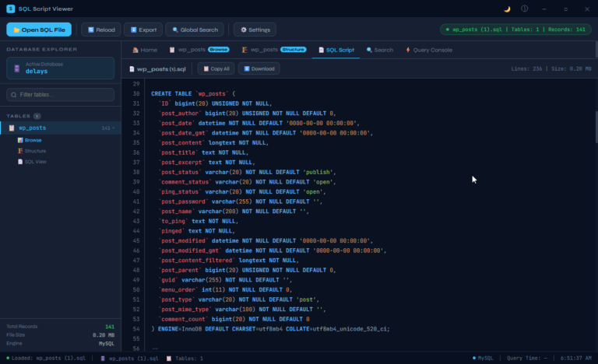The height and width of the screenshot is (364, 598).
Task: Open the Settings dialog
Action: 255,30
